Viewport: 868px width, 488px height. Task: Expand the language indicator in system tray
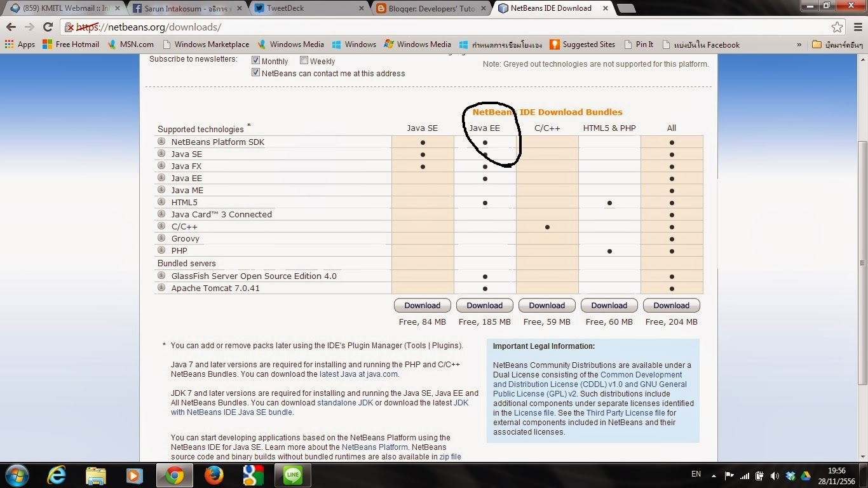[696, 474]
